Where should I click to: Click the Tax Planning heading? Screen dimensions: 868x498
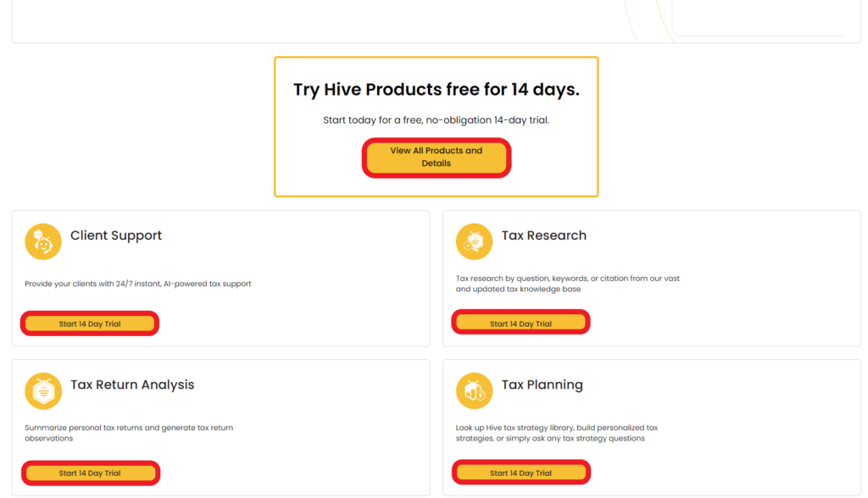point(542,385)
